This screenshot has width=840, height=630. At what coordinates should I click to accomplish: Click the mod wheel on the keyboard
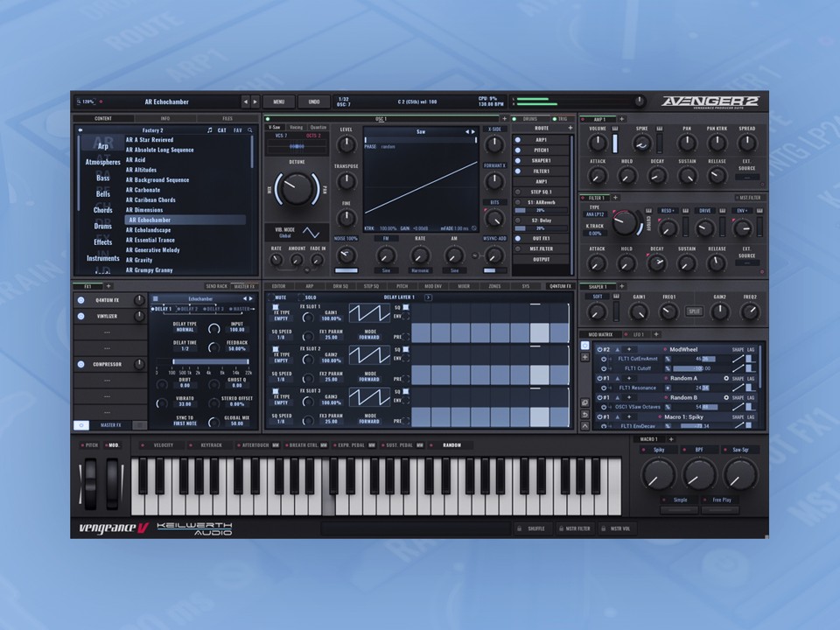[113, 483]
